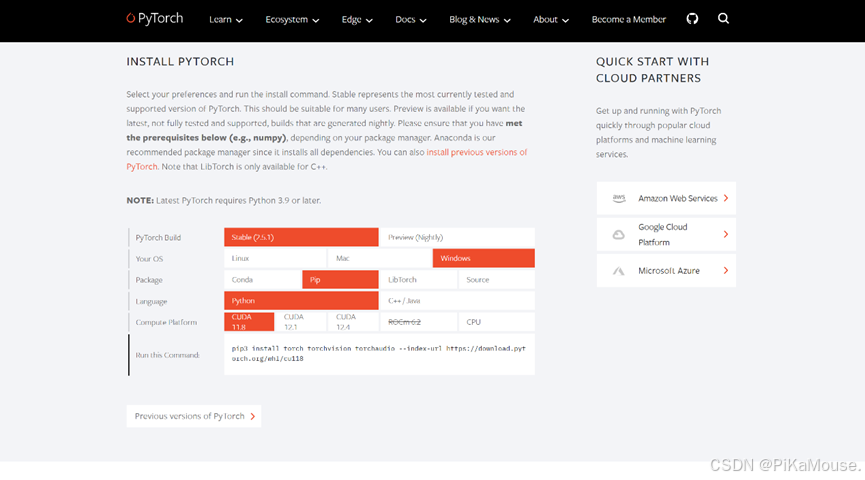Image resolution: width=865 pixels, height=480 pixels.
Task: Choose Mac as your OS
Action: click(x=380, y=258)
